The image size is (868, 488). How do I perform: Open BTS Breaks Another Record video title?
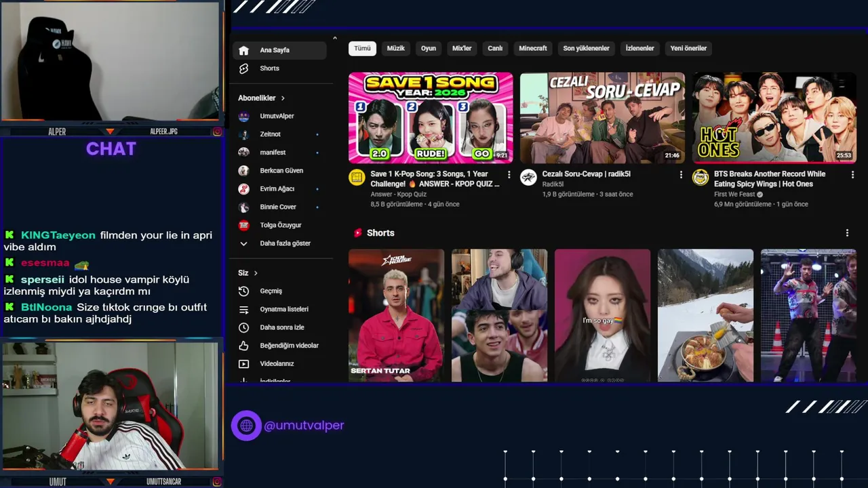(x=770, y=179)
